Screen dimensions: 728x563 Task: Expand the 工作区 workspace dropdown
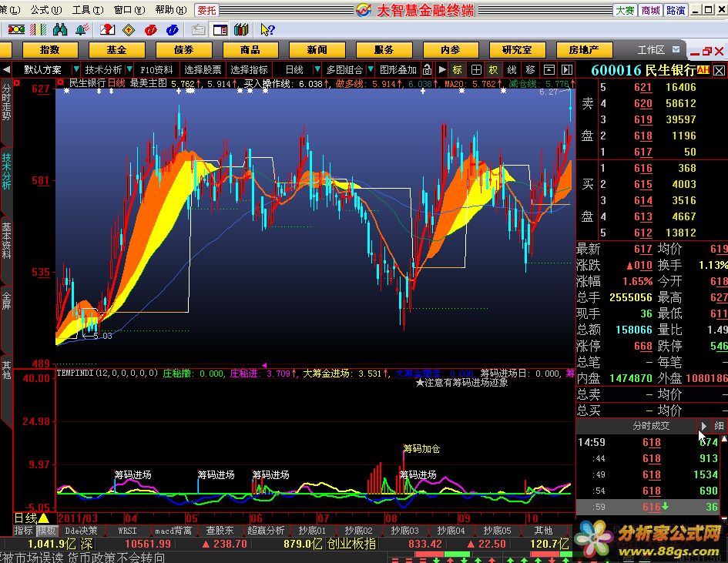coord(676,49)
